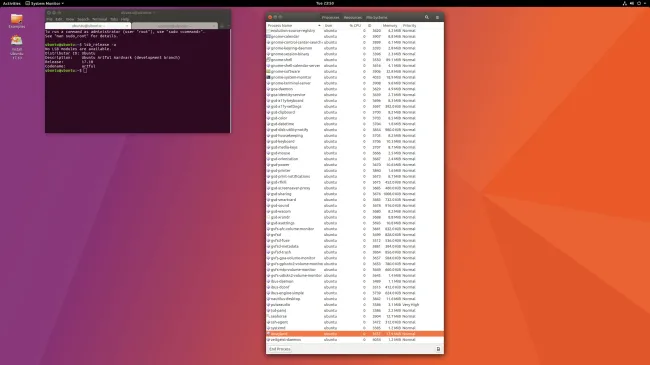The image size is (650, 365).
Task: Select gsd-power process row
Action: 355,165
